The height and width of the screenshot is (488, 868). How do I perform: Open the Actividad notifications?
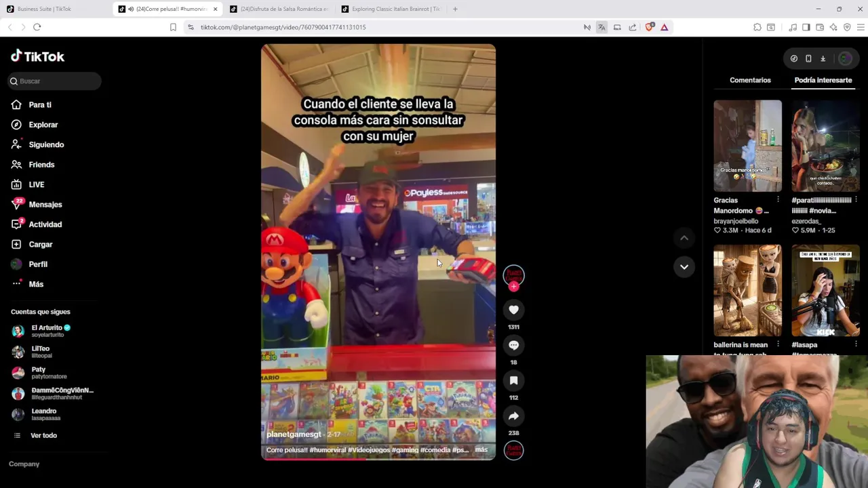coord(37,224)
